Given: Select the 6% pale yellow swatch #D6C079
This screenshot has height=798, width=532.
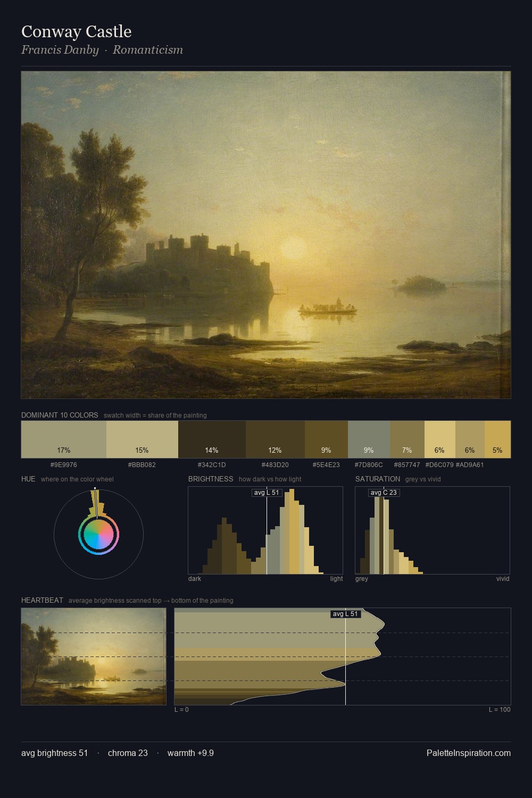Looking at the screenshot, I should [x=440, y=439].
